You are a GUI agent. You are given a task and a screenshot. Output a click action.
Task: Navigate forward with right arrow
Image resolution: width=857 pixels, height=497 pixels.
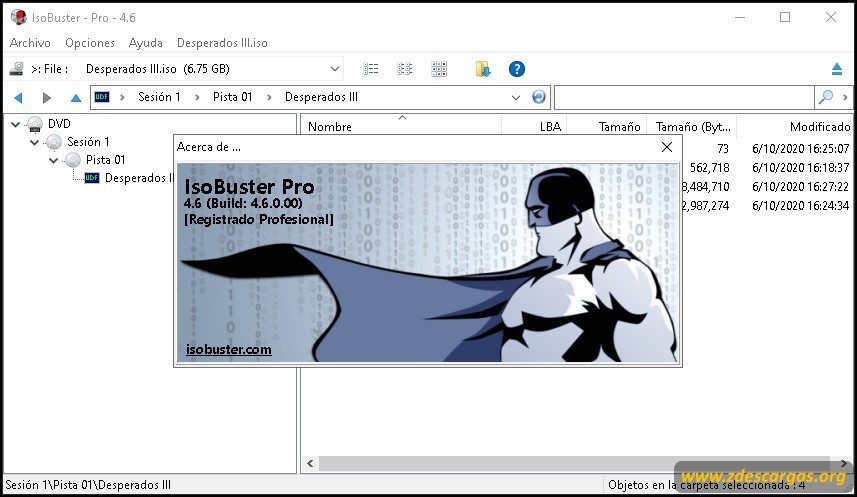[x=47, y=98]
